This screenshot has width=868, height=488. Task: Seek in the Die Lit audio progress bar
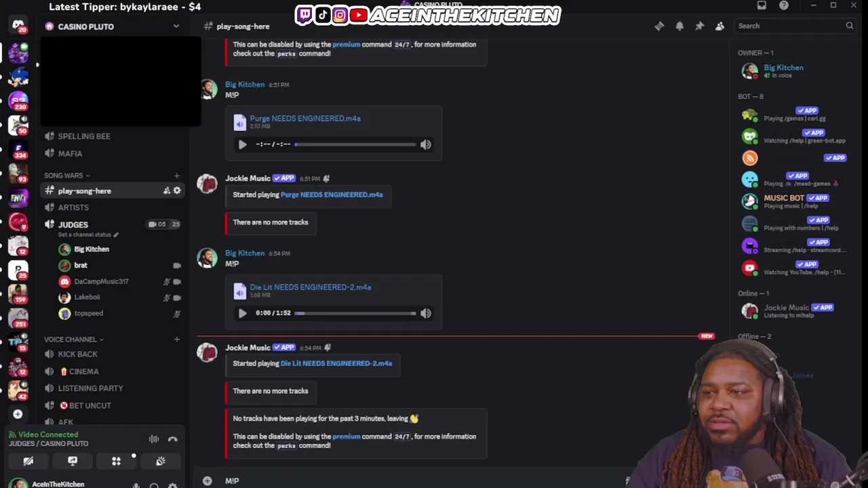(x=355, y=313)
